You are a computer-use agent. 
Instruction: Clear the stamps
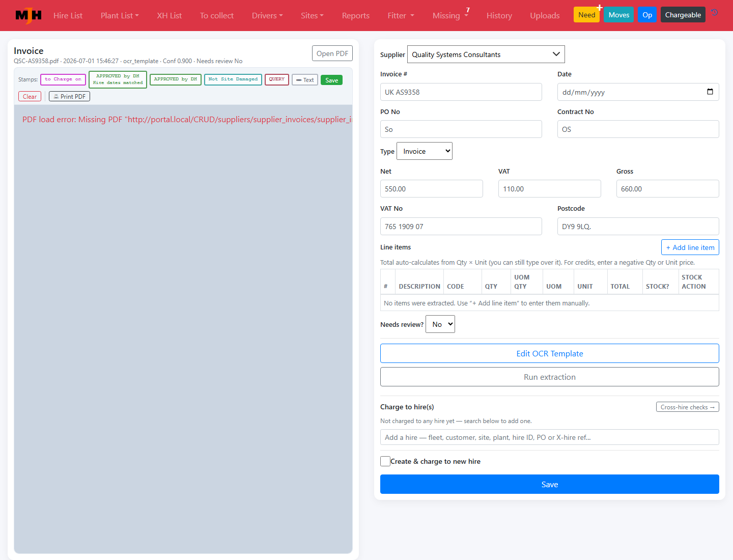(x=30, y=96)
